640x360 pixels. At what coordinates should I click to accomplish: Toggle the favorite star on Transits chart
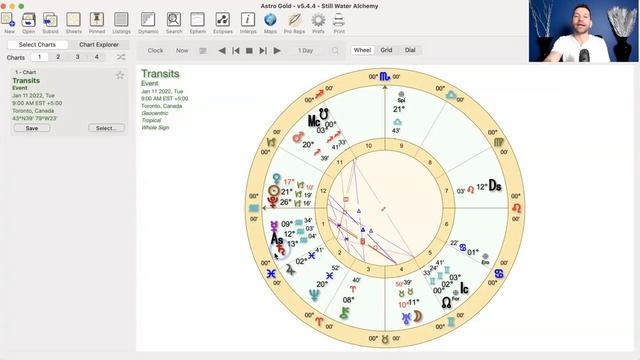point(120,76)
